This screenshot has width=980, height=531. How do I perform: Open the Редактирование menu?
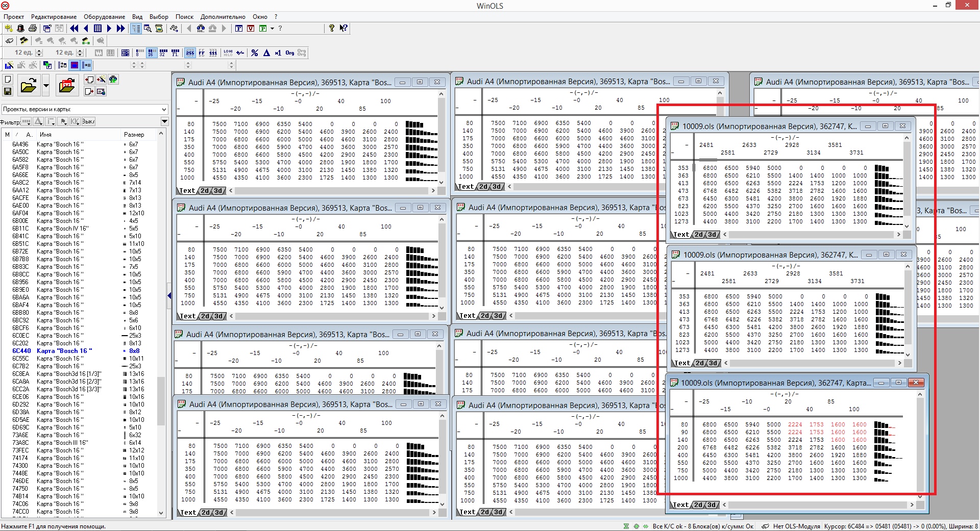coord(54,17)
